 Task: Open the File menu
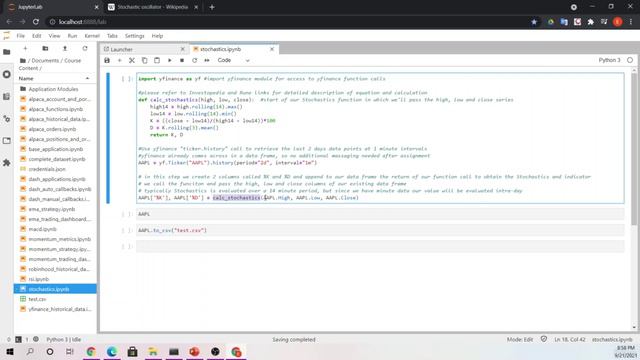[x=21, y=36]
